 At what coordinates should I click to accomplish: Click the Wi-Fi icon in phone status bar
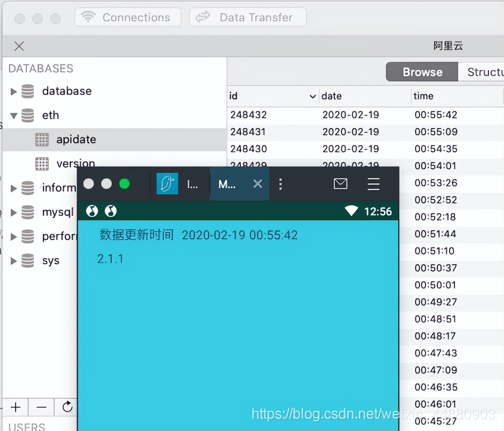point(351,211)
